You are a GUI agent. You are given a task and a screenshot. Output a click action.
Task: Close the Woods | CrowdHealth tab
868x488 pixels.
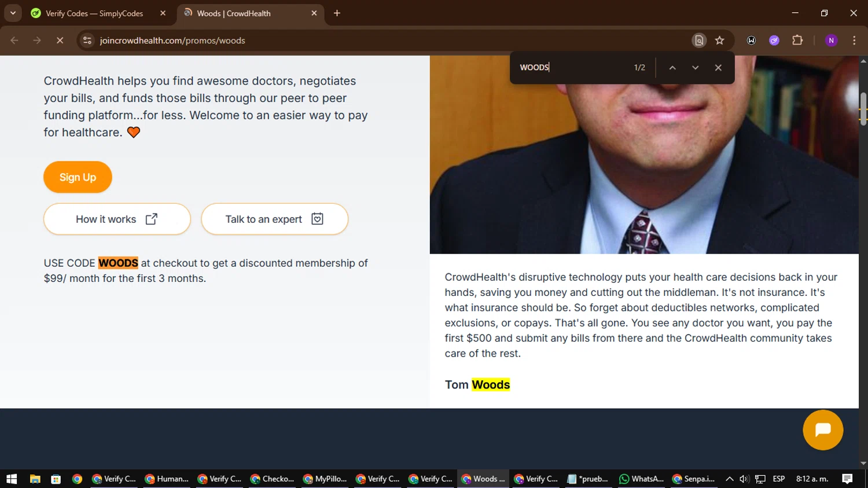click(x=314, y=13)
